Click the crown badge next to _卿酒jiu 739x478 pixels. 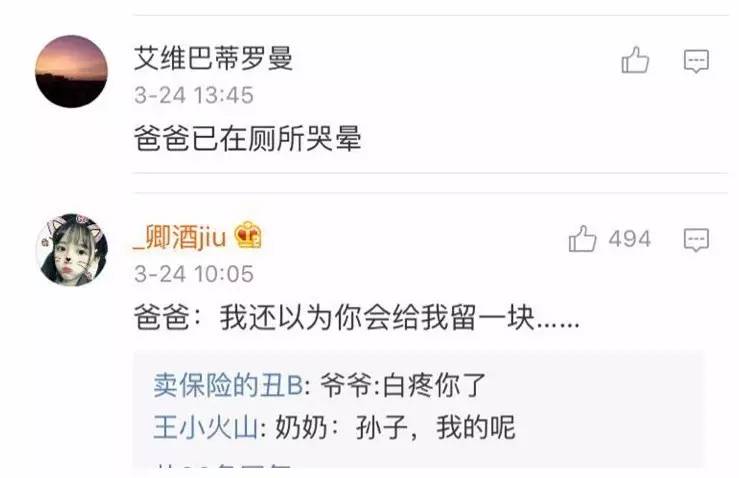point(248,235)
